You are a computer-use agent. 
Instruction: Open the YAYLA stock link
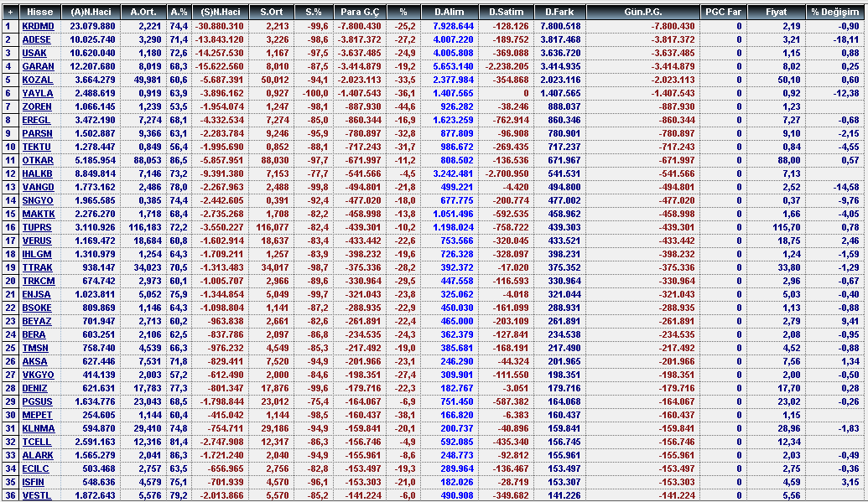38,94
